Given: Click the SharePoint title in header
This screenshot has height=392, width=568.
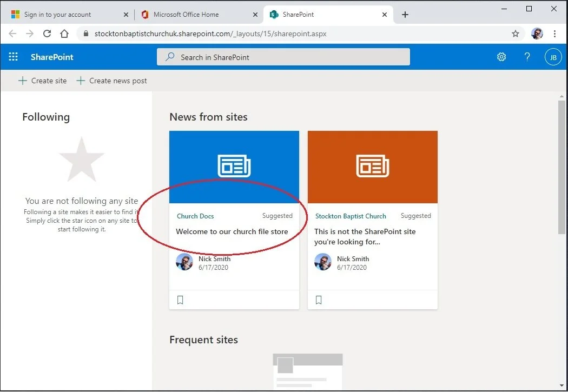Looking at the screenshot, I should coord(52,57).
